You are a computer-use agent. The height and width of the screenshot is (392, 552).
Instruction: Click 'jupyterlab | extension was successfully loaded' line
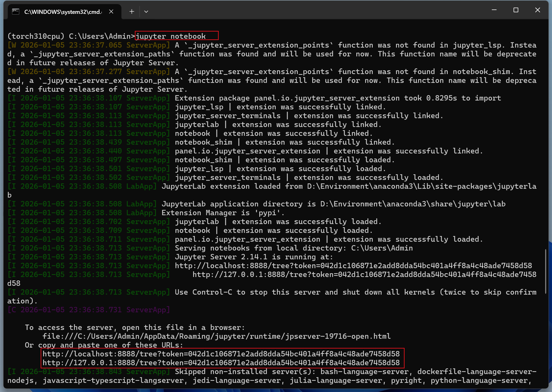tap(278, 222)
